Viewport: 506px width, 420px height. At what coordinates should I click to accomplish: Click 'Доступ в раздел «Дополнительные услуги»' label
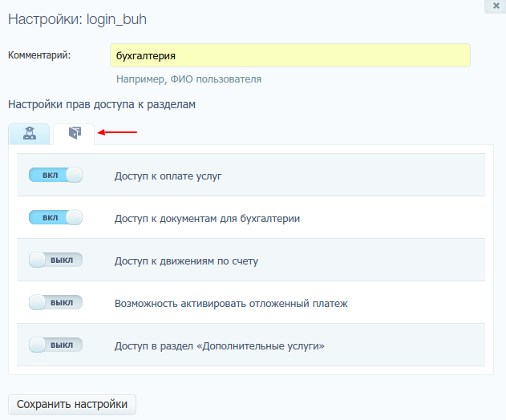pos(219,346)
